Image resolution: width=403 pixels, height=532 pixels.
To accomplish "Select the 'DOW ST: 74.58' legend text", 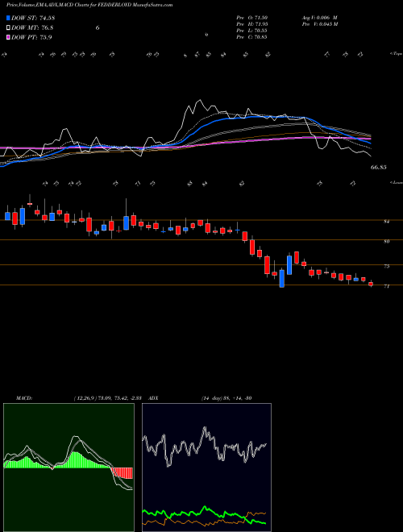I will (x=33, y=18).
